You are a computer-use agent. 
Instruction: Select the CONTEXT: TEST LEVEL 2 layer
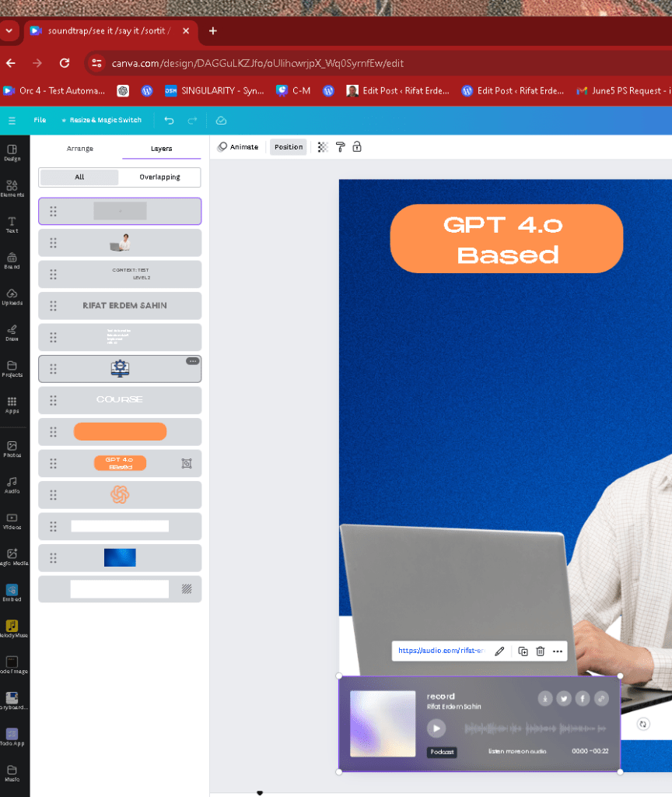120,274
